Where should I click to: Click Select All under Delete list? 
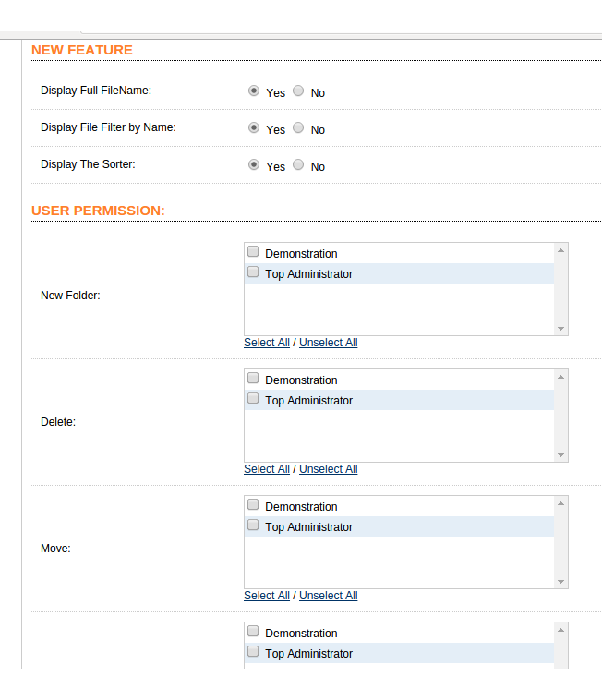click(x=267, y=469)
